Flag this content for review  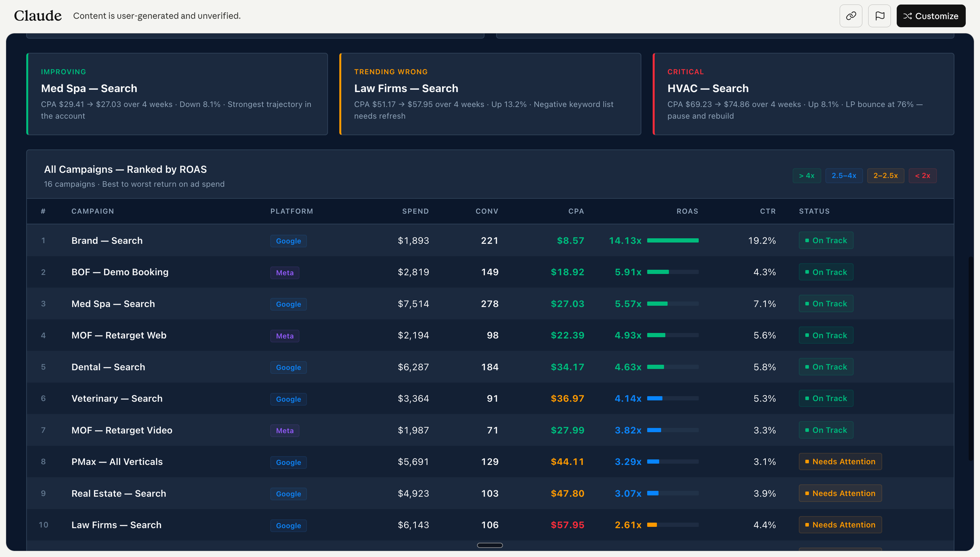tap(880, 16)
